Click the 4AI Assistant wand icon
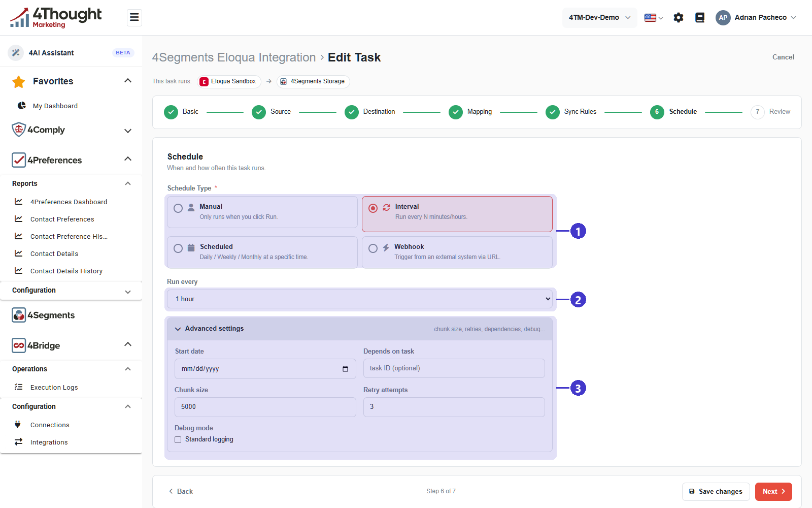 16,52
